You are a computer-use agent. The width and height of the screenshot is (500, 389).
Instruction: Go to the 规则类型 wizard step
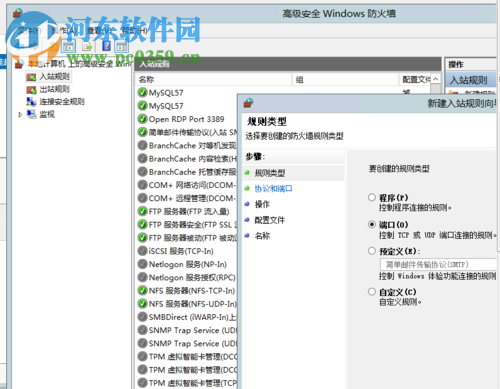(270, 173)
